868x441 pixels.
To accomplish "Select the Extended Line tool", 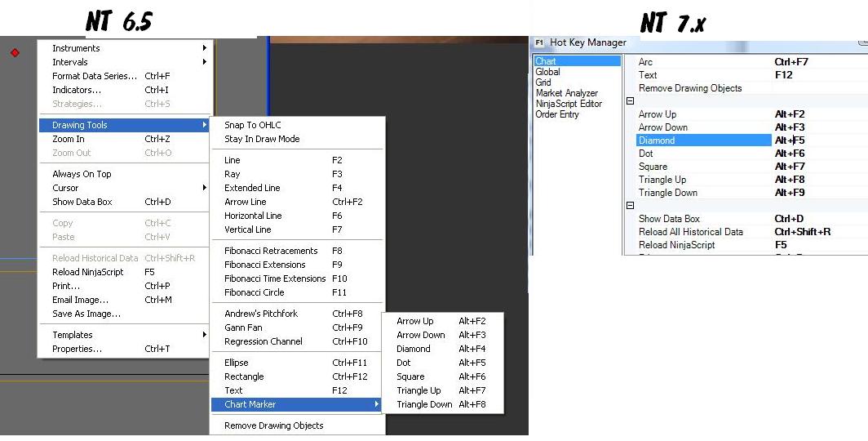I will tap(298, 188).
